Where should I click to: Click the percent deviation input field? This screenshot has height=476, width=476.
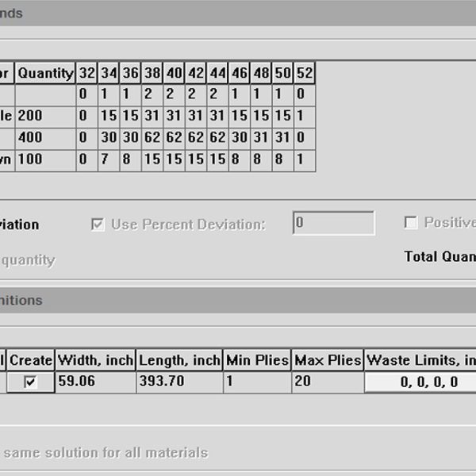click(333, 223)
